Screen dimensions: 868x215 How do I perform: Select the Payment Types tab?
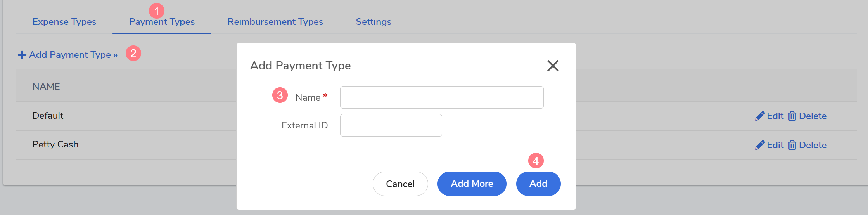click(x=162, y=22)
